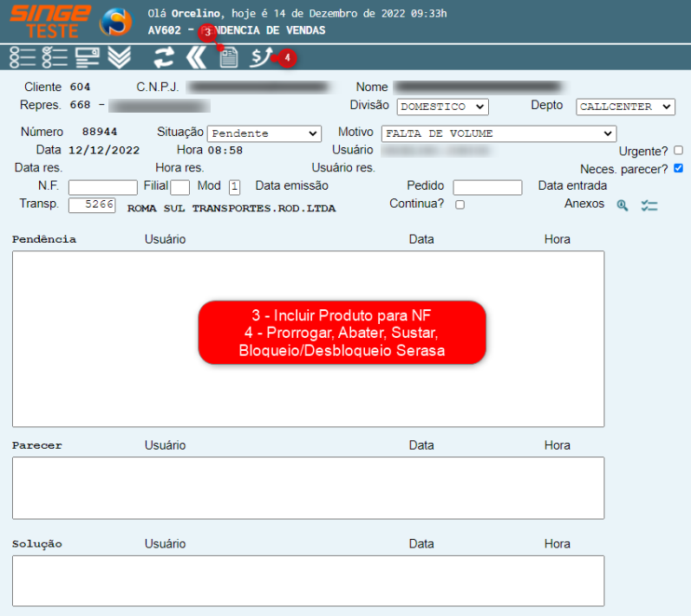Focus the Pedido input field
Viewport: 691px width, 616px height.
point(487,187)
